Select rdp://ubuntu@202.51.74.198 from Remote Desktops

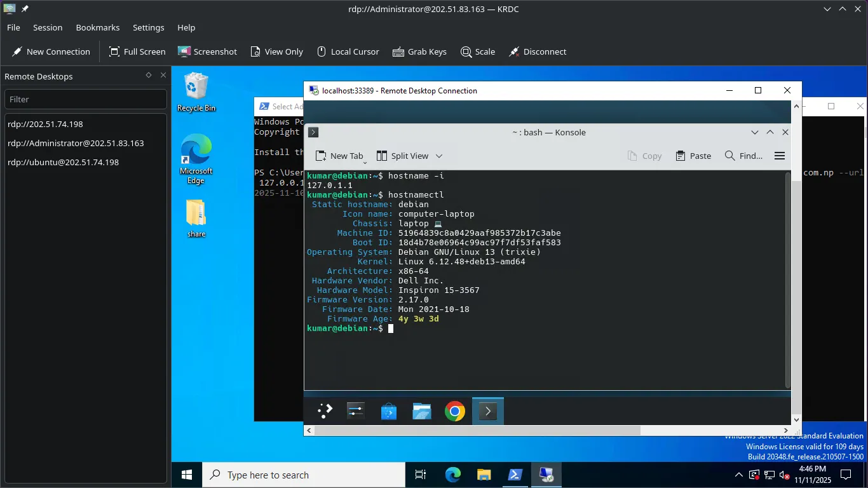tap(64, 163)
